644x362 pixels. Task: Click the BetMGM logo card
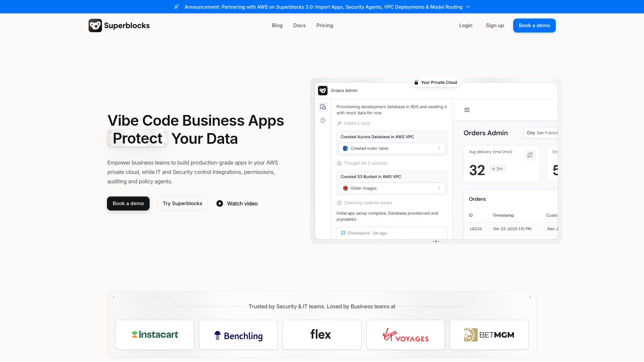489,335
